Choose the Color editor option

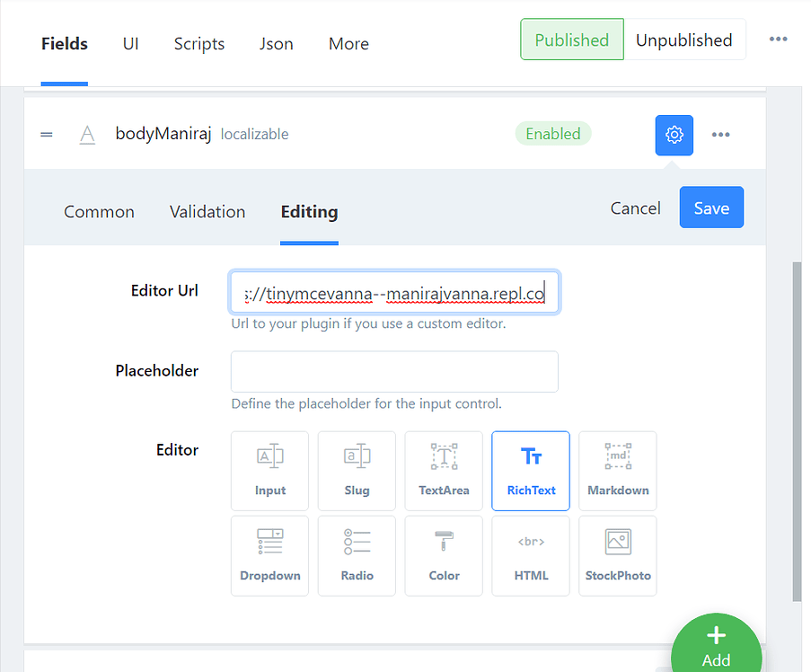[444, 556]
